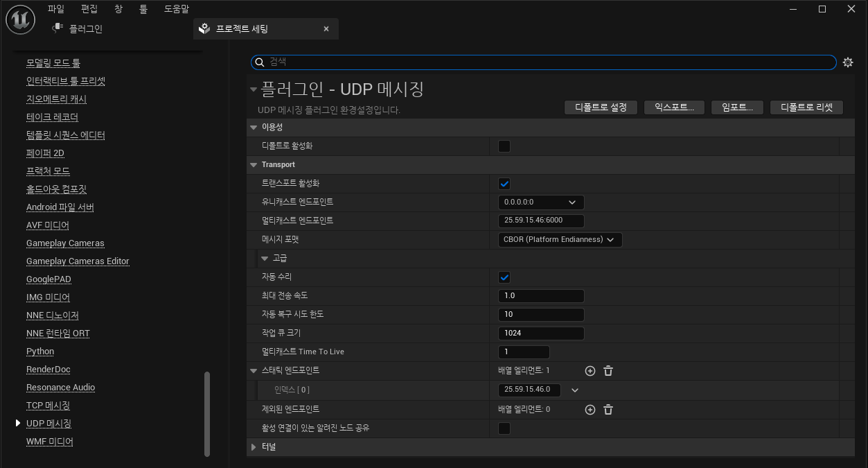Switch to the 플러그인 tab

[86, 29]
